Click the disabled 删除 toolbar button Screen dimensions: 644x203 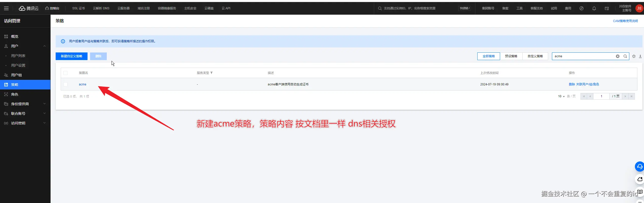[98, 56]
